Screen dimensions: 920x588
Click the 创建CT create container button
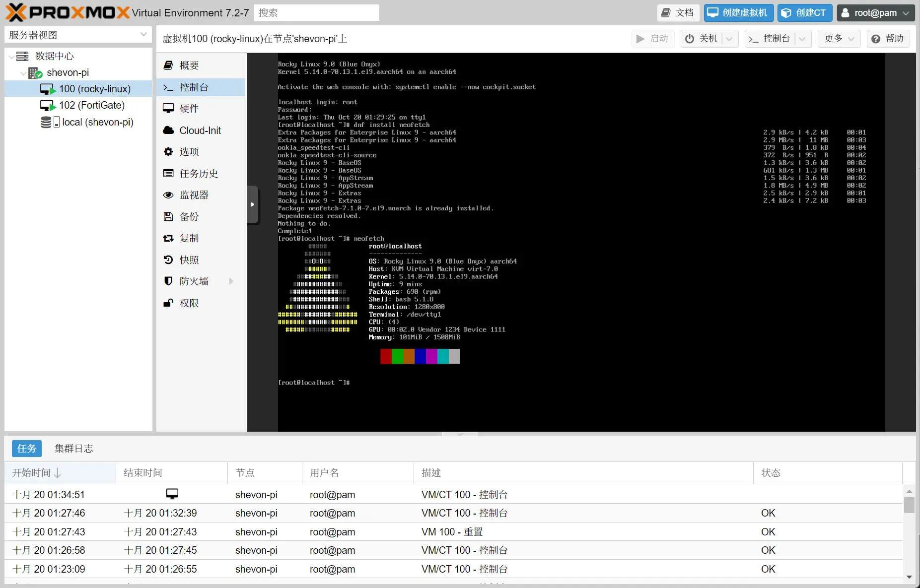click(804, 13)
